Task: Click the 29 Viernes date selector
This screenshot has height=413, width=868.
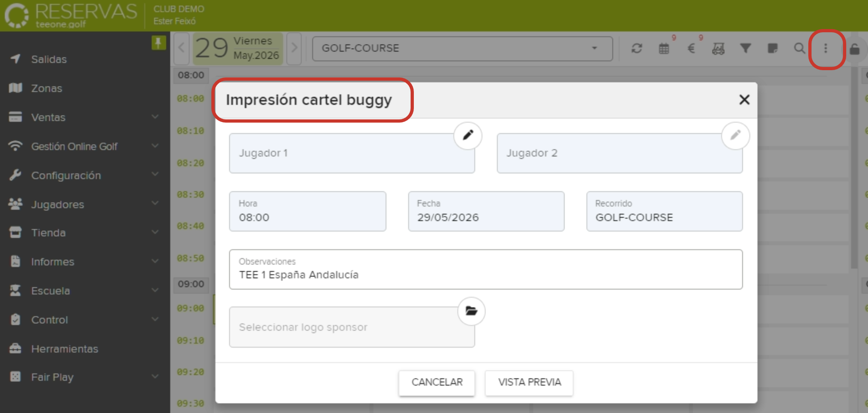Action: [x=238, y=48]
